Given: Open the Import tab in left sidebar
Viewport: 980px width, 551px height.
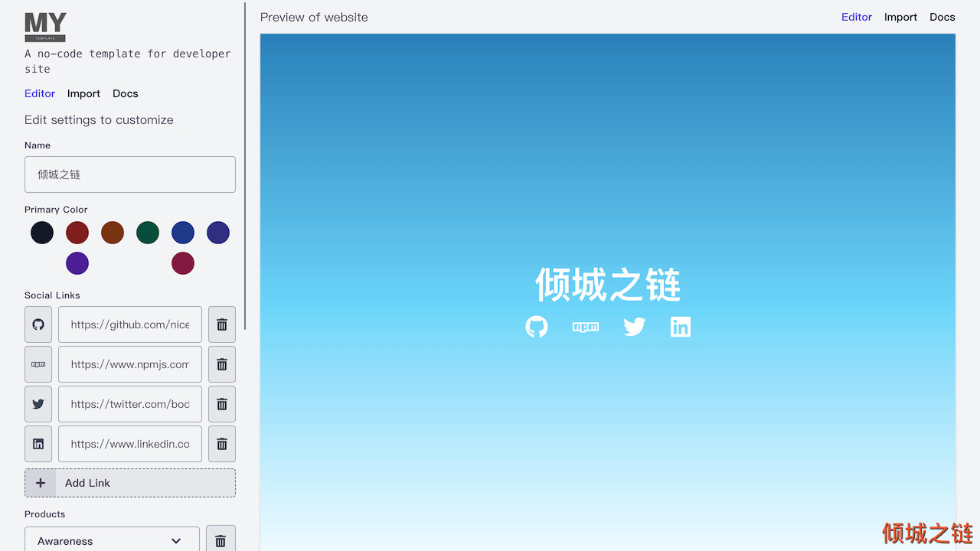Looking at the screenshot, I should pos(83,93).
